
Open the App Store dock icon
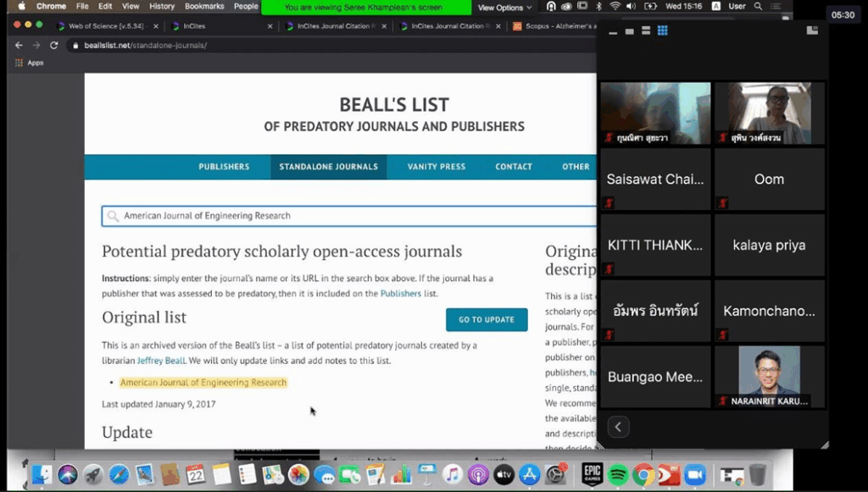pyautogui.click(x=530, y=474)
